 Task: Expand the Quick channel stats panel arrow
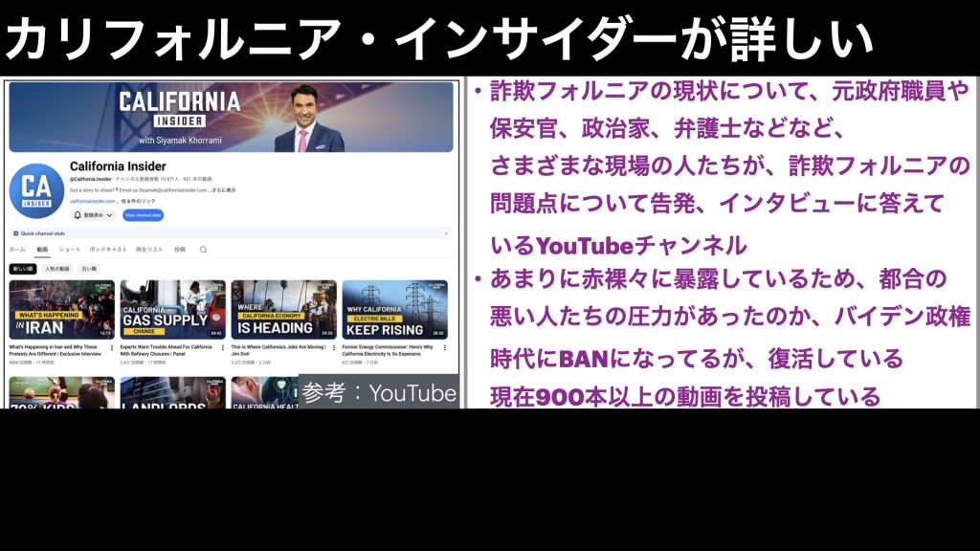(x=447, y=232)
